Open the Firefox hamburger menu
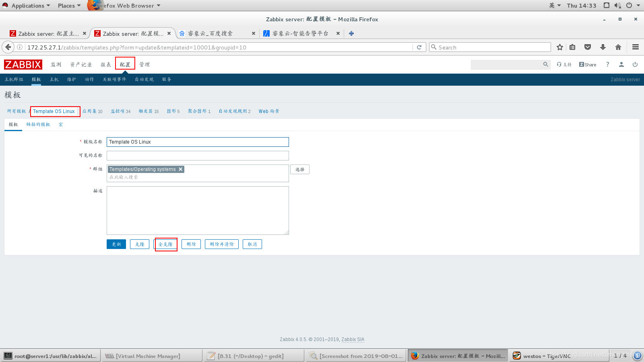The height and width of the screenshot is (362, 644). 636,47
